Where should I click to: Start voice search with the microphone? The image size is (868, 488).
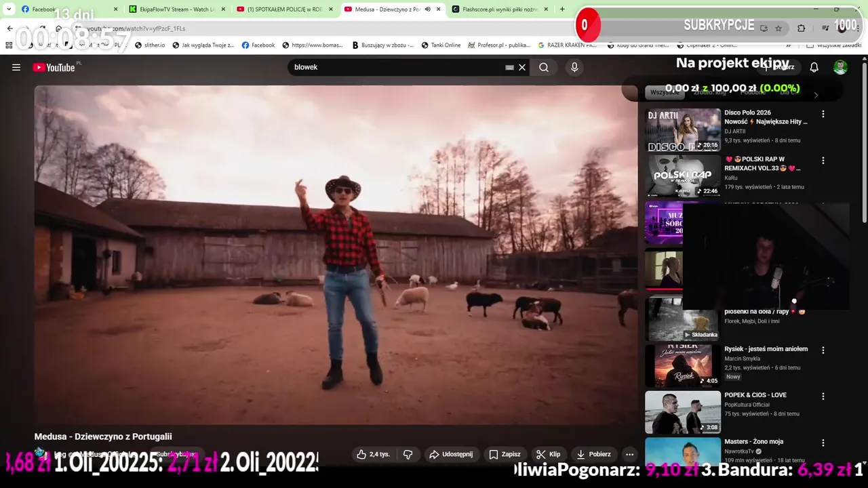click(x=574, y=67)
